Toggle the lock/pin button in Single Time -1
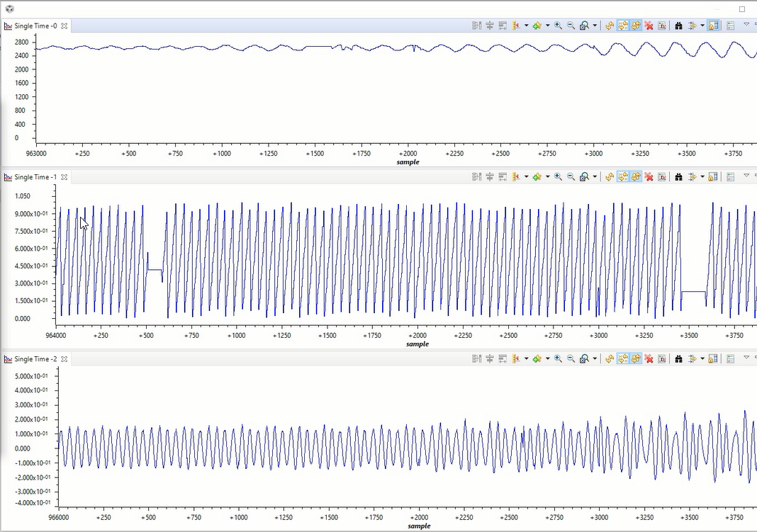Image resolution: width=757 pixels, height=532 pixels. (x=713, y=177)
